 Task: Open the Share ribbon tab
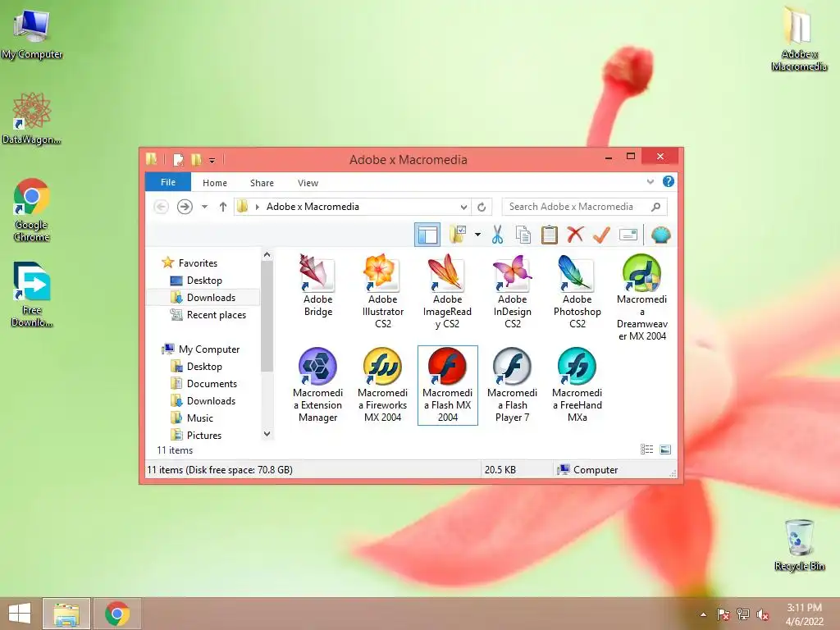pos(262,183)
